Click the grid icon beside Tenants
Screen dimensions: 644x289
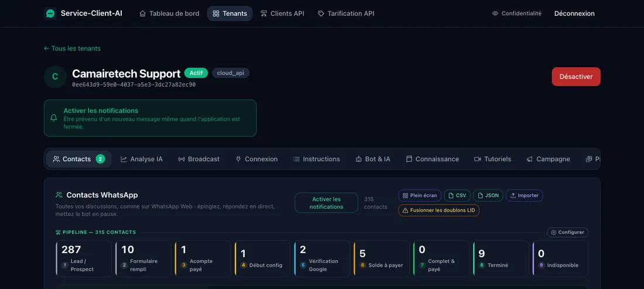tap(216, 13)
